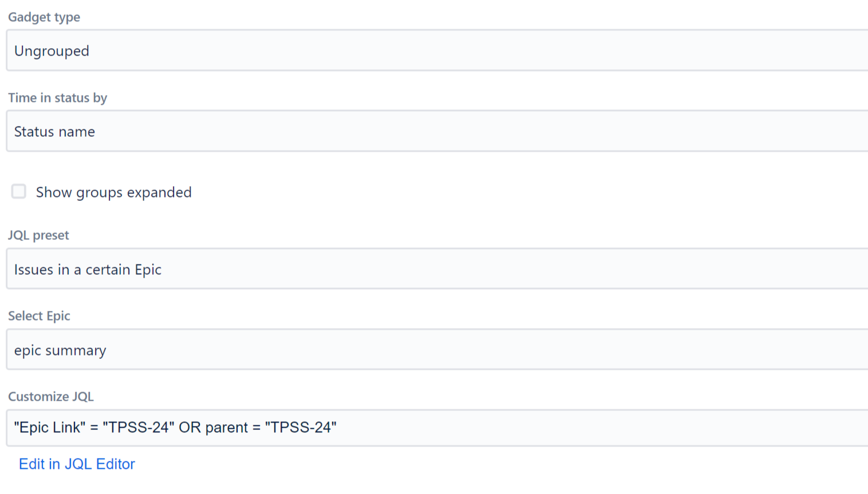Select the Ungrouped value text
Image resolution: width=868 pixels, height=494 pixels.
(x=52, y=51)
